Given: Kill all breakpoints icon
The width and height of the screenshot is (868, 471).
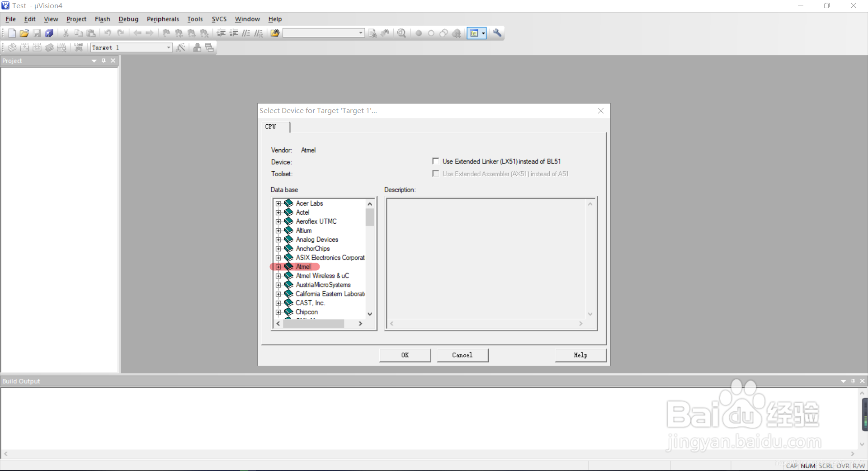Looking at the screenshot, I should [x=457, y=33].
